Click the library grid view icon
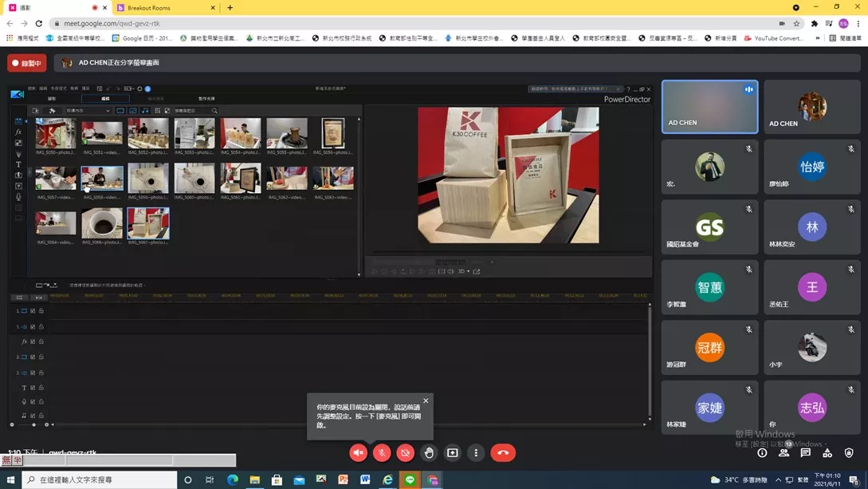This screenshot has height=489, width=868. click(157, 111)
